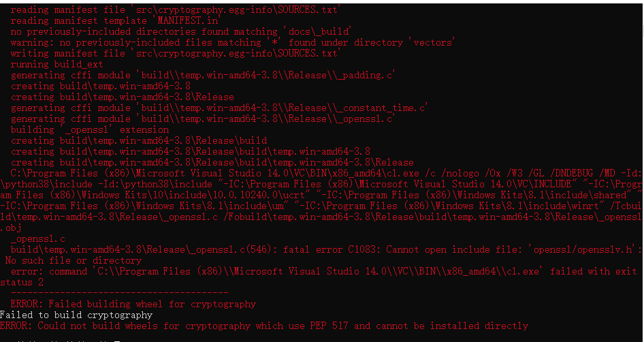This screenshot has width=644, height=342.
Task: Click the 'building _openssl extension' line
Action: coord(90,130)
